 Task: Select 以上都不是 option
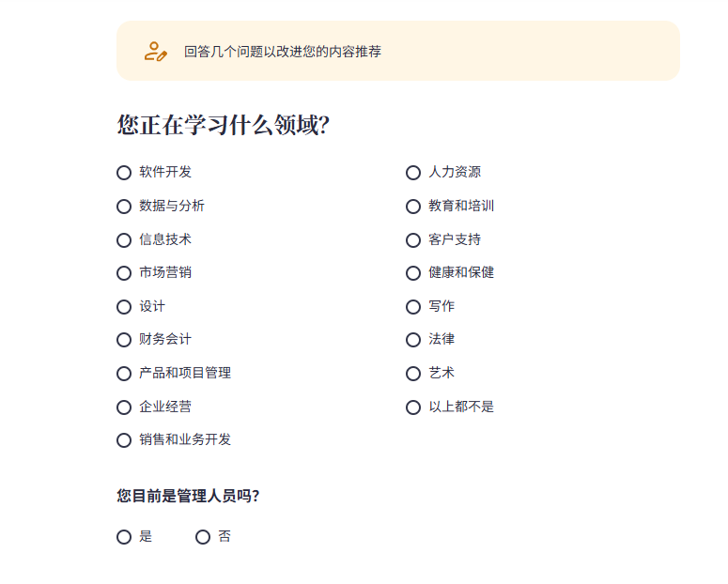413,407
